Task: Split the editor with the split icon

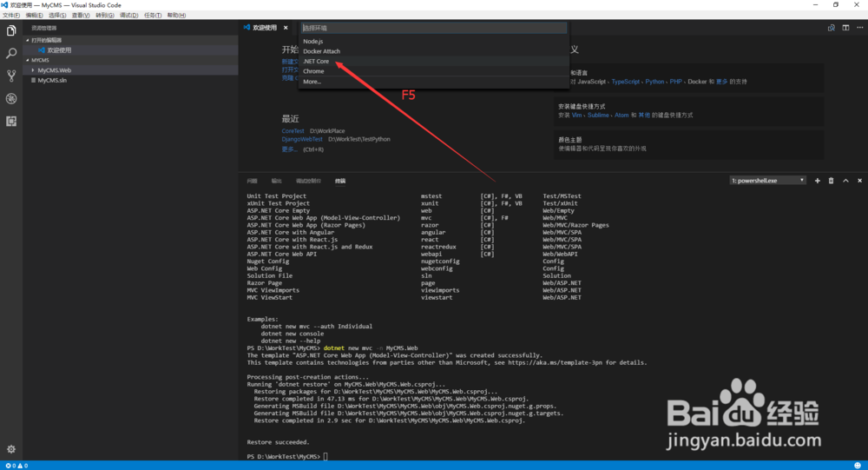Action: (x=845, y=28)
